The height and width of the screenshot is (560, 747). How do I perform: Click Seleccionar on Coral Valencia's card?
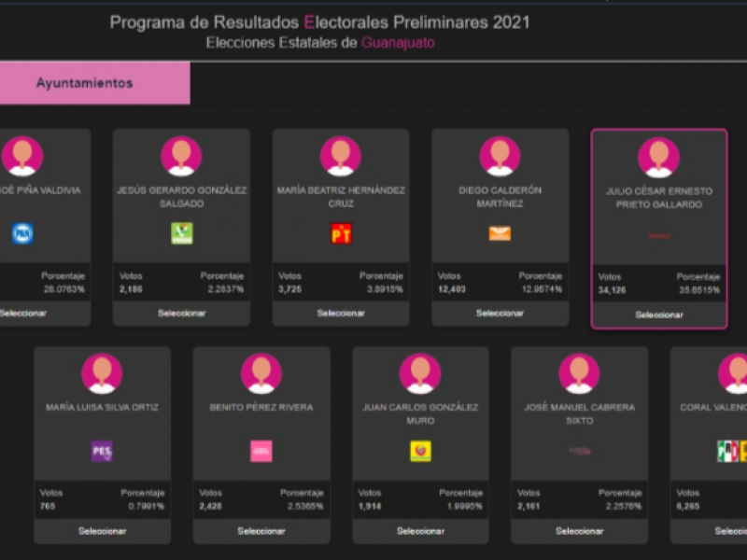click(x=731, y=531)
